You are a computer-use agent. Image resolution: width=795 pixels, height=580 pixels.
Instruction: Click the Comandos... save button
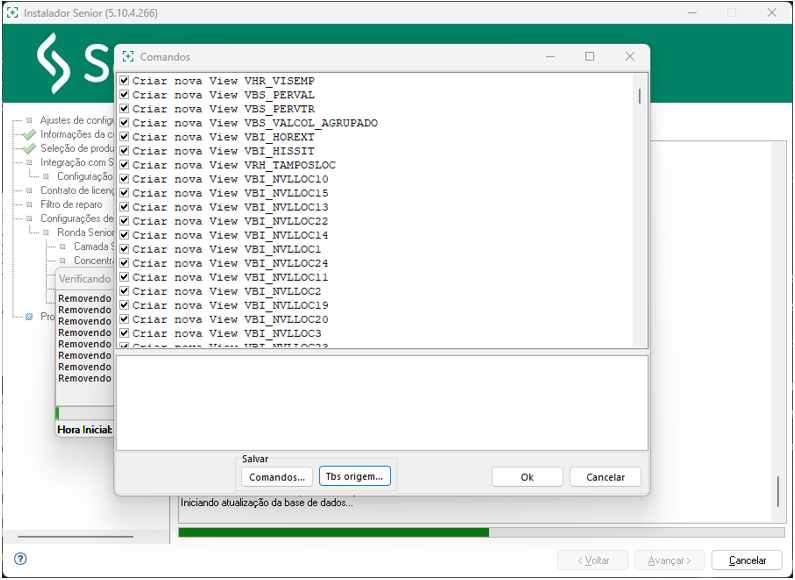[x=277, y=477]
